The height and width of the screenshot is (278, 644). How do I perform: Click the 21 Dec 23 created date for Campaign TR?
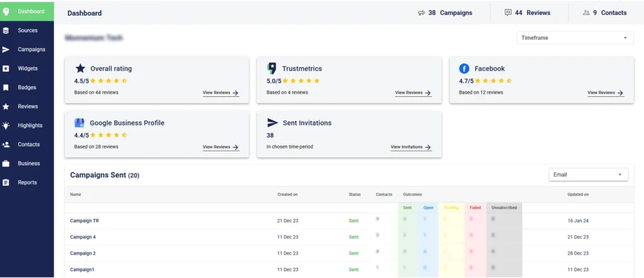[x=287, y=221]
